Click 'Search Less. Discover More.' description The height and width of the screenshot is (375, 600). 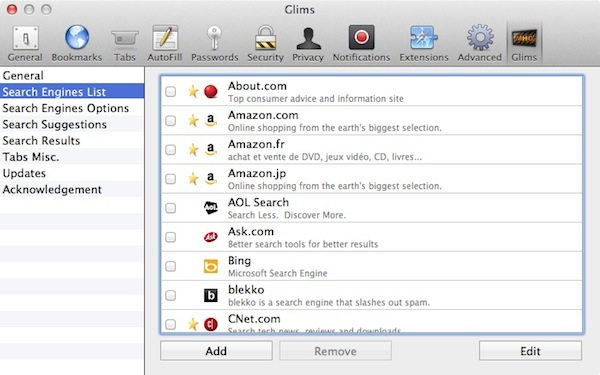287,215
